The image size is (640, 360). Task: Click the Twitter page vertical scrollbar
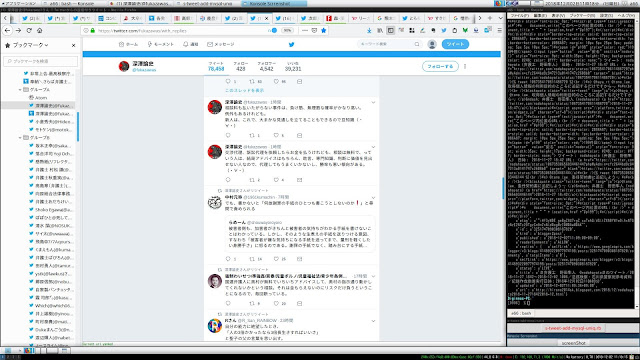503,188
